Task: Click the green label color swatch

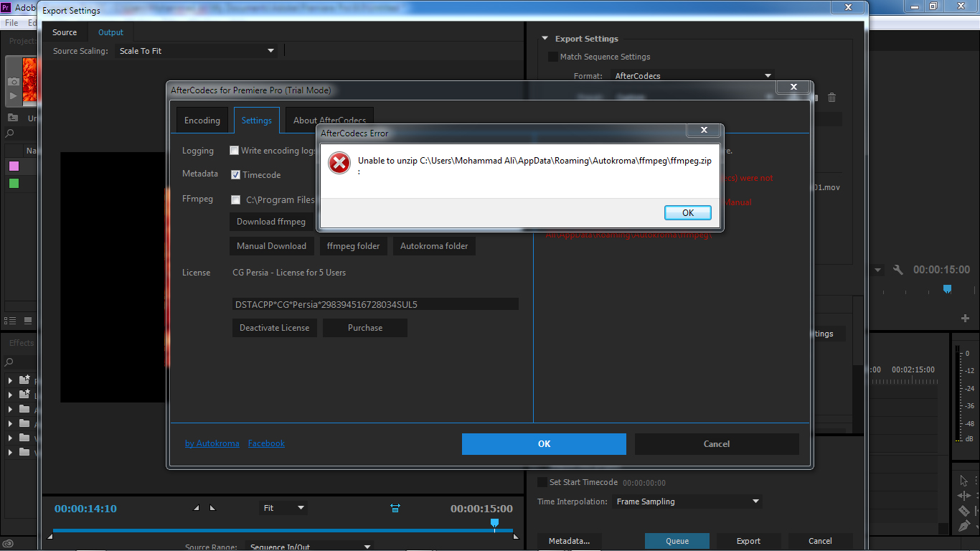Action: point(14,184)
